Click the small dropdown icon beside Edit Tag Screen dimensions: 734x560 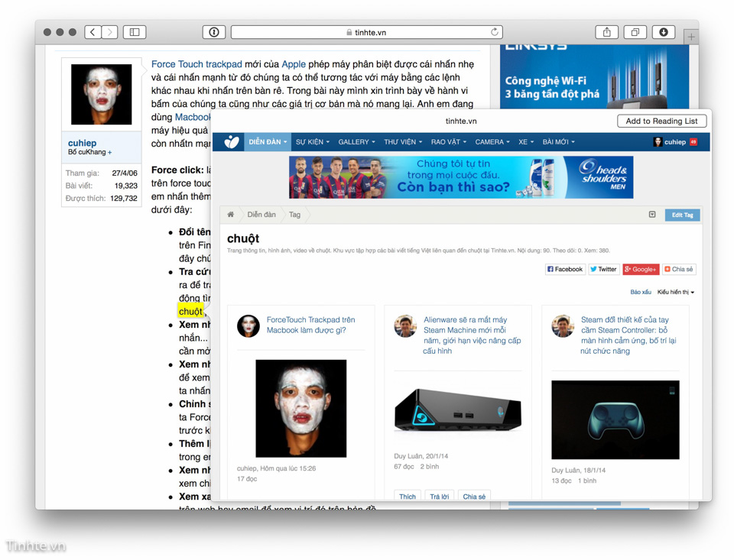652,214
